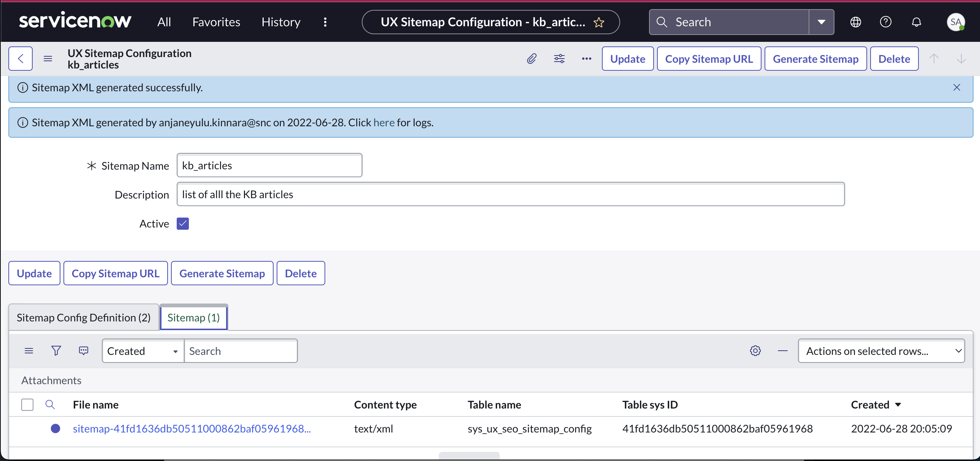Sort by Table name column header
This screenshot has width=980, height=461.
[x=494, y=405]
